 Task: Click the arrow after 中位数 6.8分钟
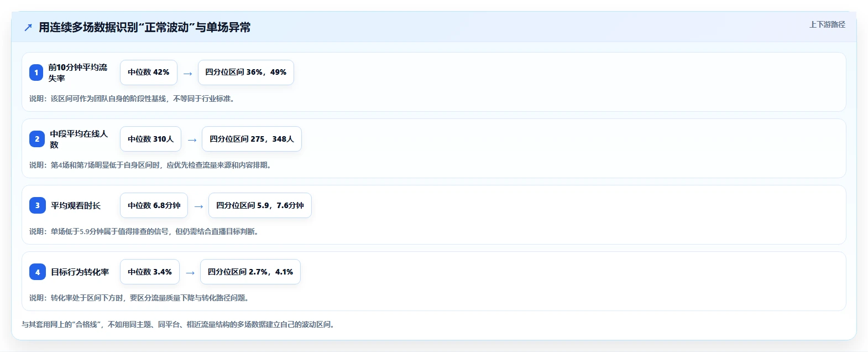pos(198,206)
